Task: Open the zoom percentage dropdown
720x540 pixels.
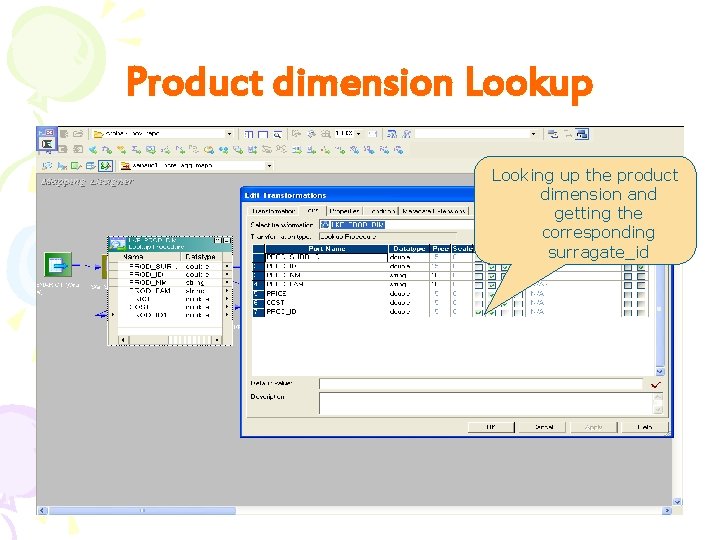Action: 359,134
